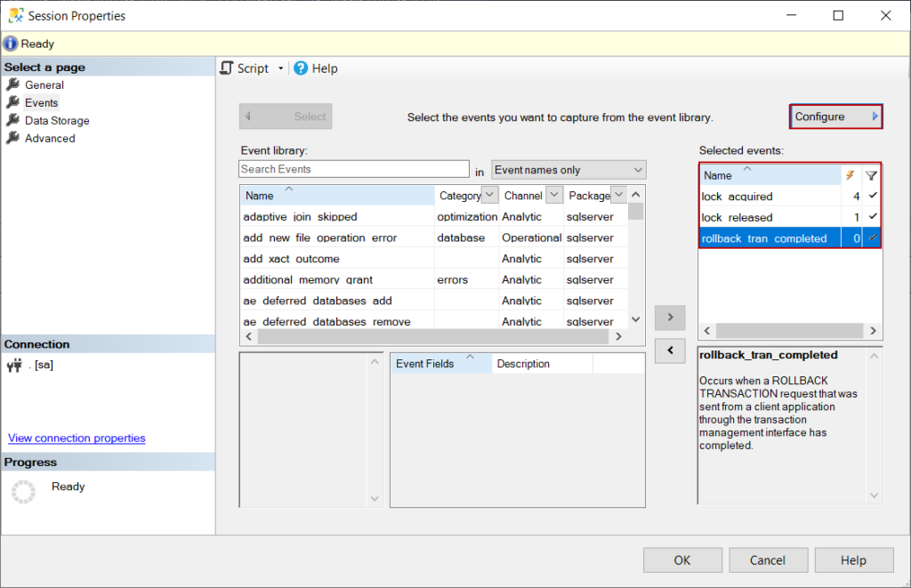Click inside the Search Events field

(x=353, y=168)
